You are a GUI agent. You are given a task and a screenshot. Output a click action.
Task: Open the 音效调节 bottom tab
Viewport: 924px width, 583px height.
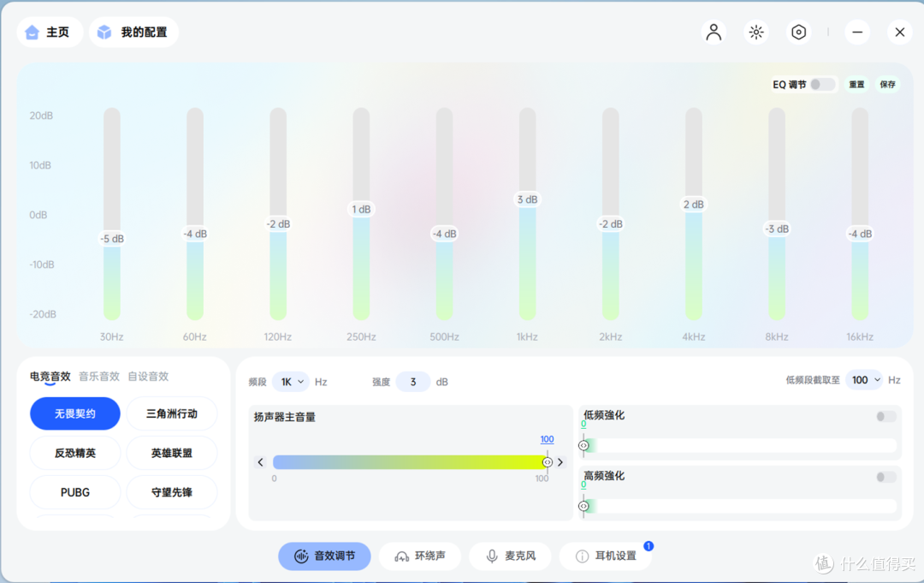325,556
